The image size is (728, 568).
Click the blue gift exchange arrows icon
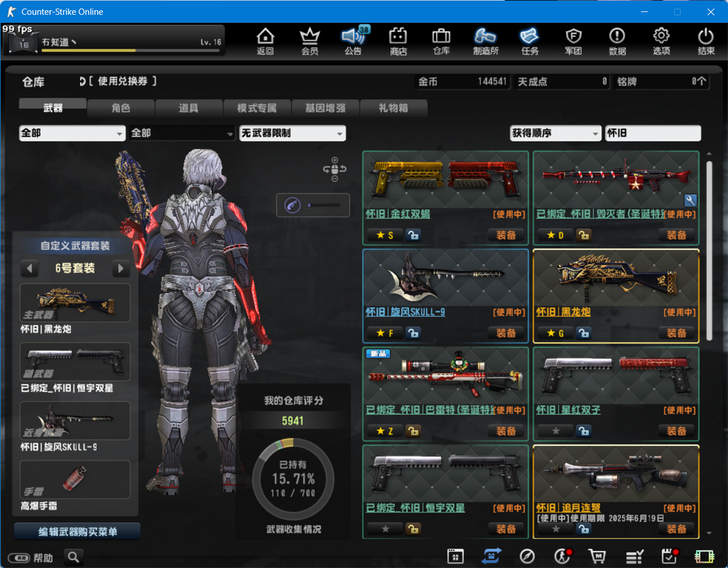pyautogui.click(x=491, y=556)
